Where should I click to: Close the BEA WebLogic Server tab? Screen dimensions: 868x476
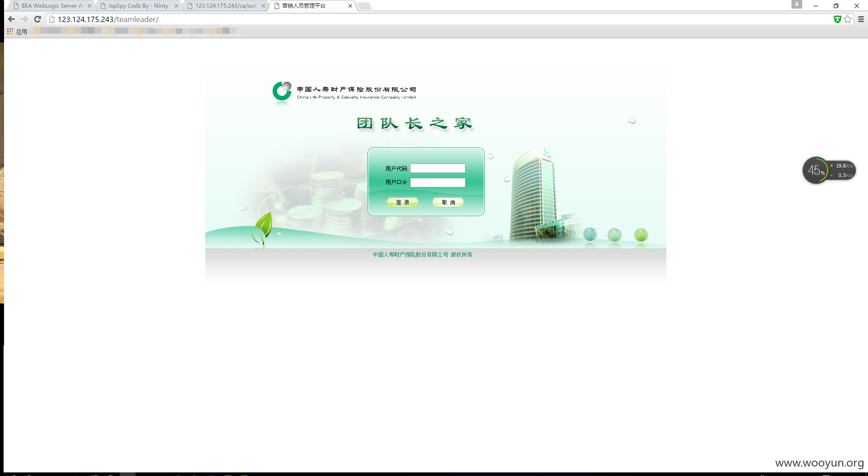(90, 6)
